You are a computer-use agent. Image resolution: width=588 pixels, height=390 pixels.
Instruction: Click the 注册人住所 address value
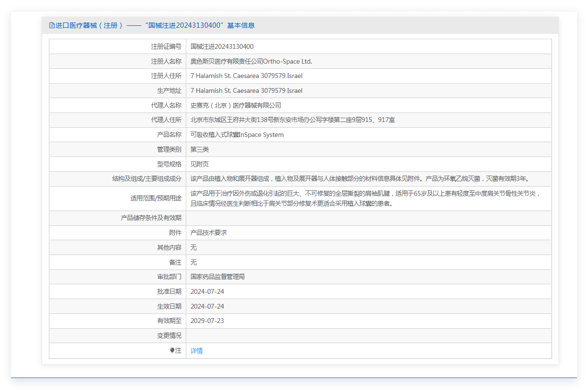[x=247, y=76]
